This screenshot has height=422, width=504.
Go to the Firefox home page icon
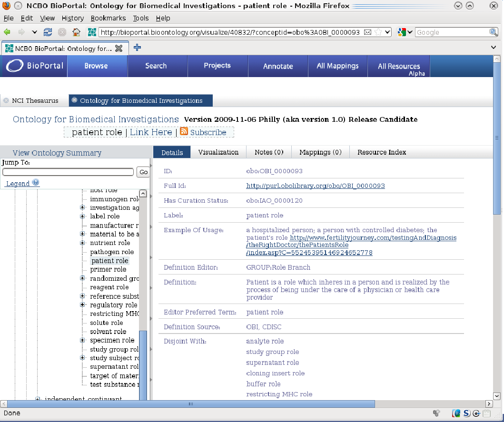pyautogui.click(x=76, y=32)
